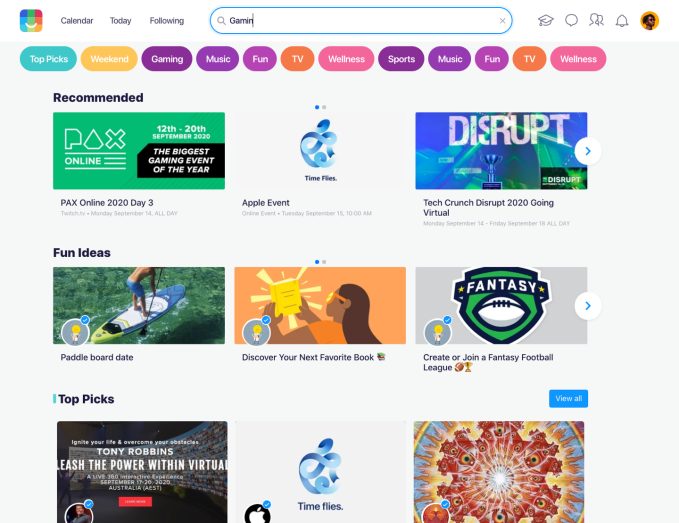Select first page dot in Recommended carousel
The image size is (679, 523).
317,107
